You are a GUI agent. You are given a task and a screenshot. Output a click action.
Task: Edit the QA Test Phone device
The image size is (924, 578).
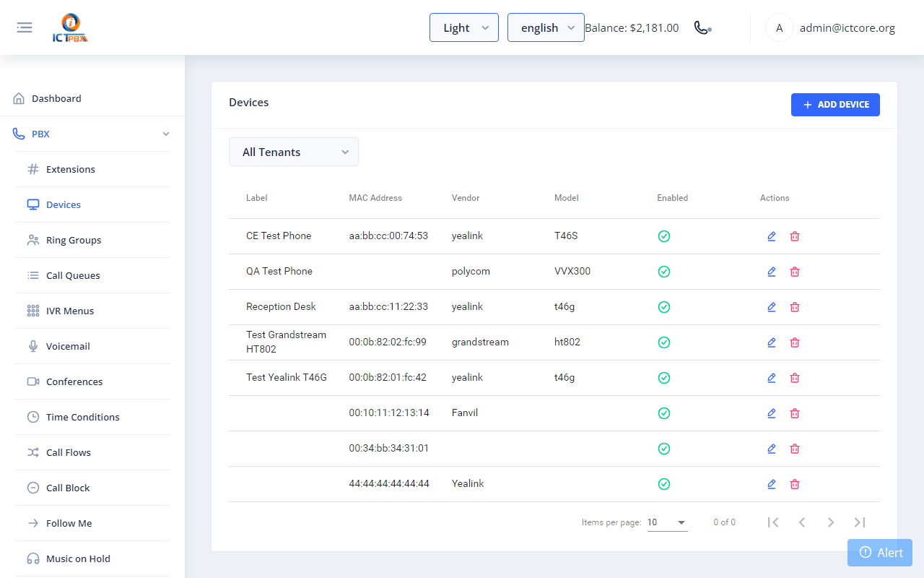coord(772,272)
